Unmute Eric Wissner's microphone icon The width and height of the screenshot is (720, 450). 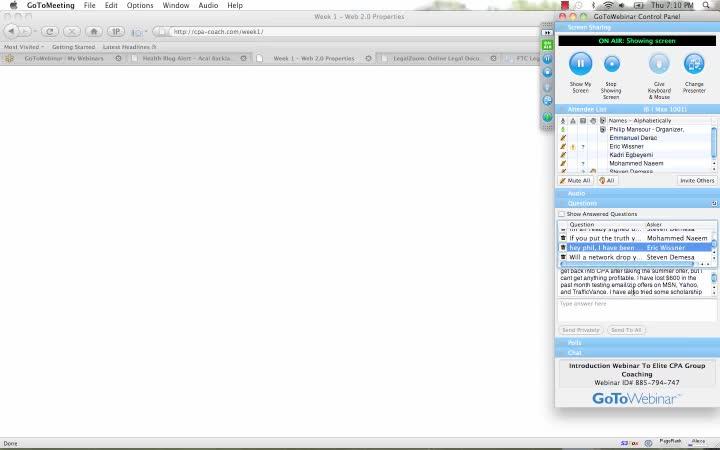pos(563,146)
